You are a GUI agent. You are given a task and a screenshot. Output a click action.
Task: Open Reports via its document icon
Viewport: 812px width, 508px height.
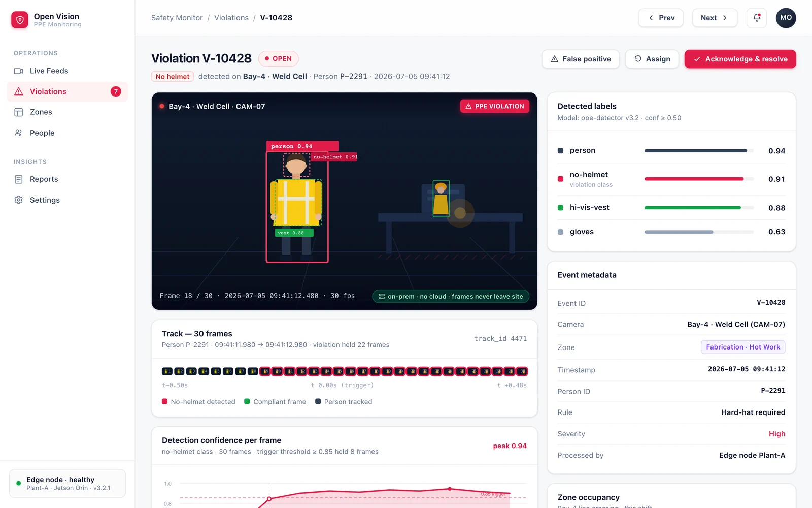tap(19, 179)
